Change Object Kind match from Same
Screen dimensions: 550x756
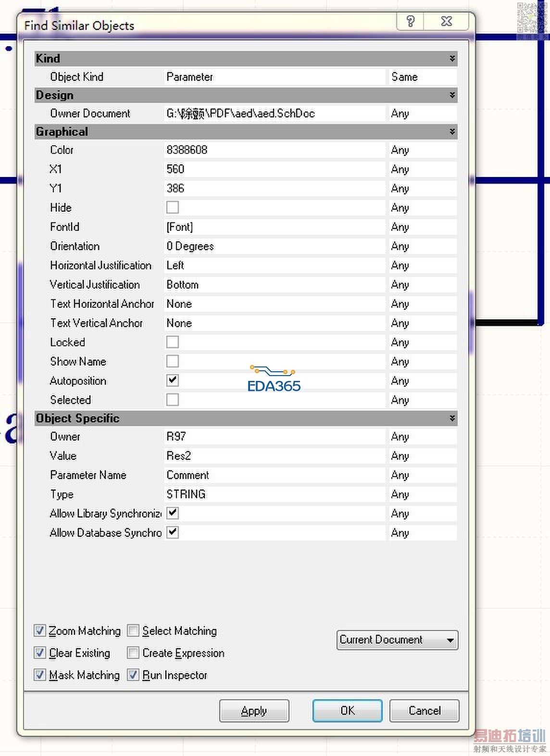click(x=422, y=77)
